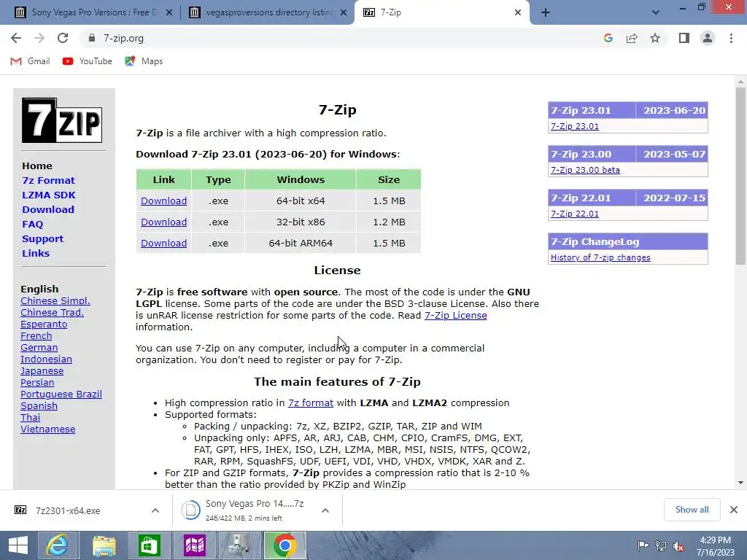Dismiss the downloads bar
Screen dimensions: 747x560
tap(734, 510)
